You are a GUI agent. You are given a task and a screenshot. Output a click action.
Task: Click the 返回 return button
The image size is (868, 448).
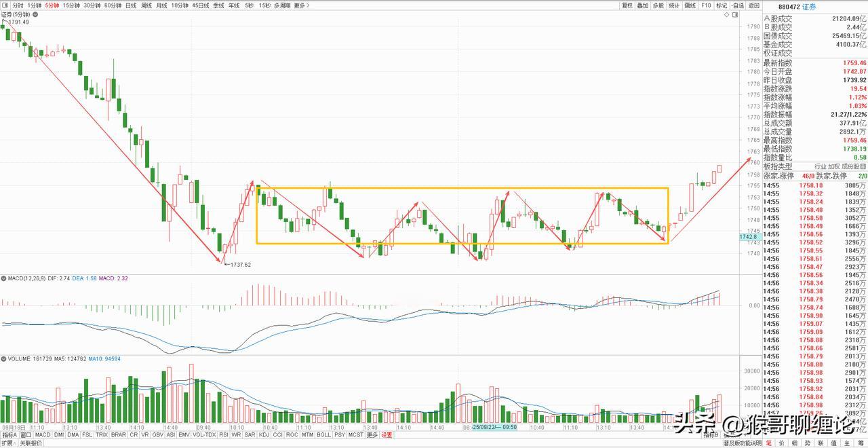(754, 5)
